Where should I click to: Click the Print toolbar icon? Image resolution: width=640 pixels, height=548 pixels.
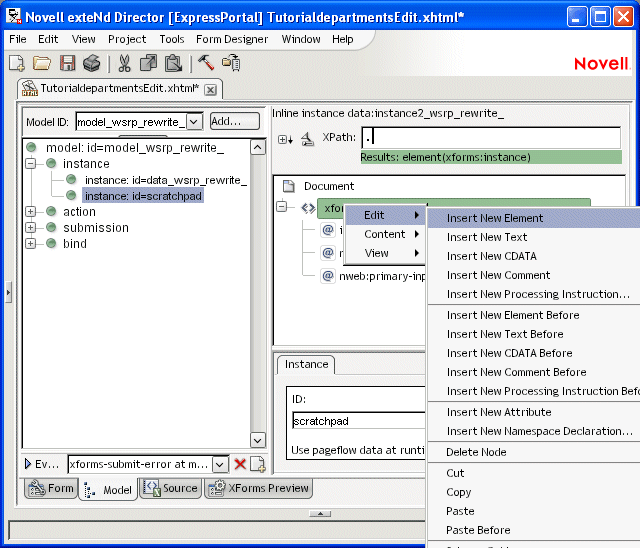[x=92, y=63]
